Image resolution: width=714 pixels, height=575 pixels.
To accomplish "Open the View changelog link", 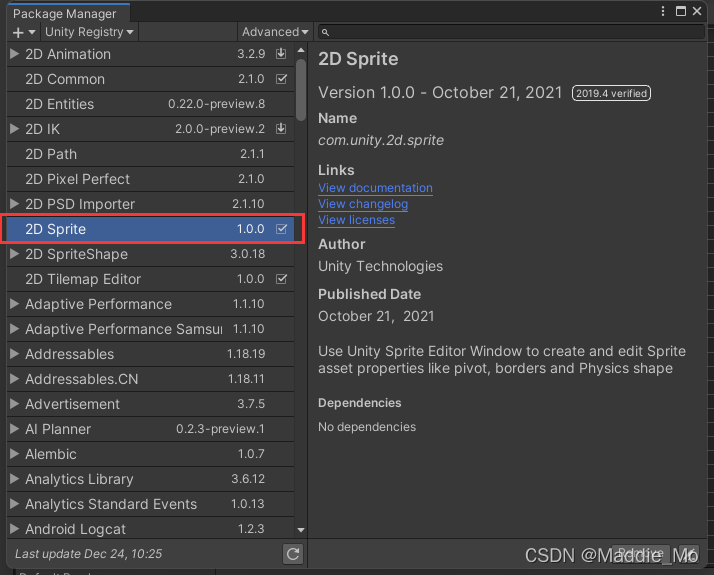I will tap(363, 204).
